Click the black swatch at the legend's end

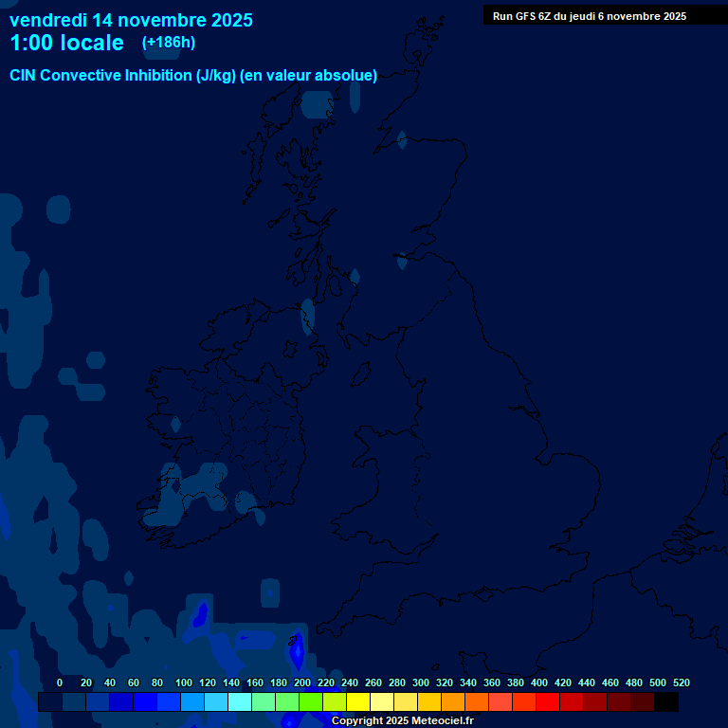tap(665, 702)
